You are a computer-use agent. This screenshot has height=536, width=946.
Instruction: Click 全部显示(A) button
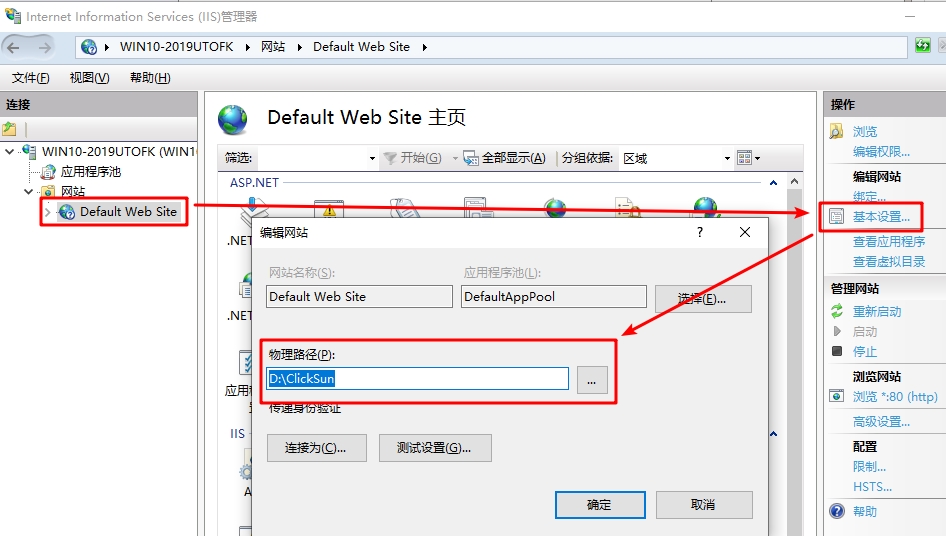(505, 158)
